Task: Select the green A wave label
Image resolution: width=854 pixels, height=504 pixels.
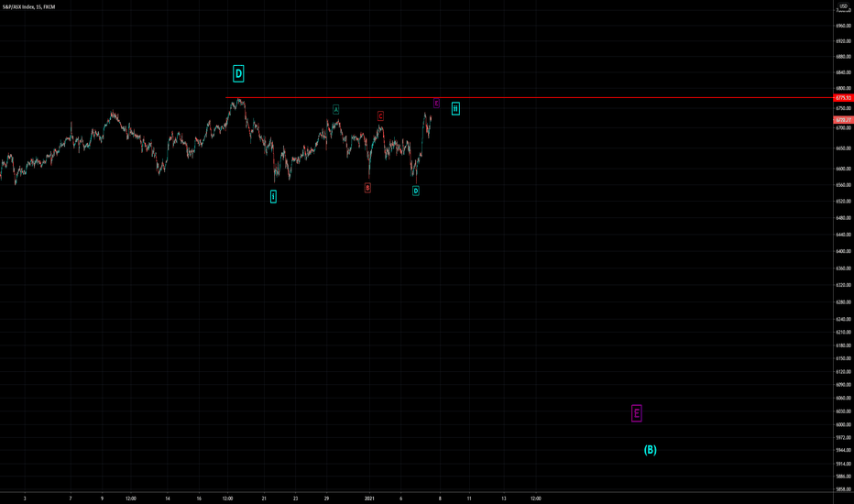Action: pos(336,110)
